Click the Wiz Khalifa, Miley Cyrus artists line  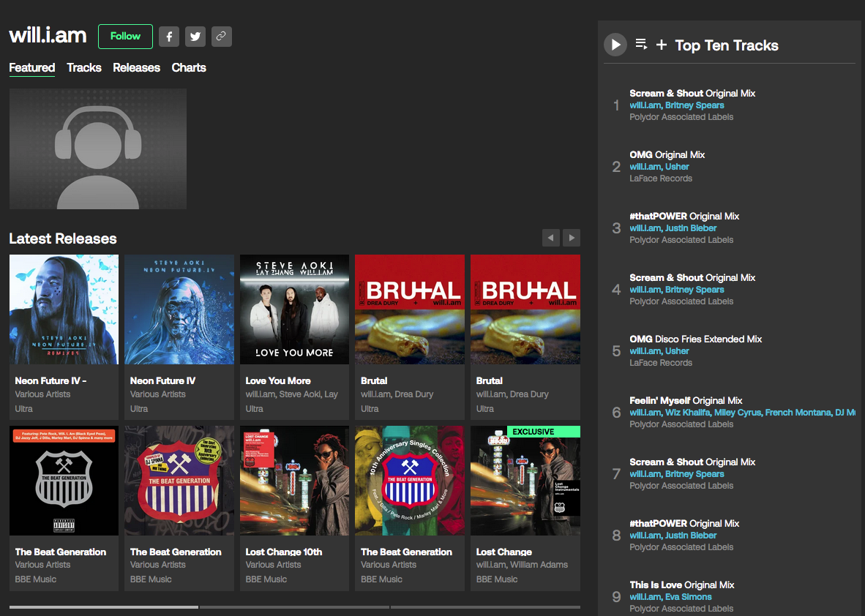pos(743,413)
